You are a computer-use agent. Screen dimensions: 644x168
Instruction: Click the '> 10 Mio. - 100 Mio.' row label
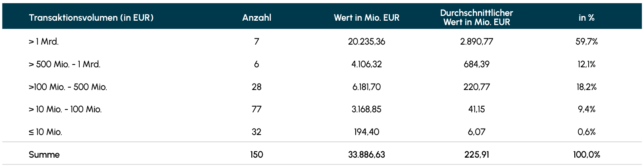click(x=65, y=109)
